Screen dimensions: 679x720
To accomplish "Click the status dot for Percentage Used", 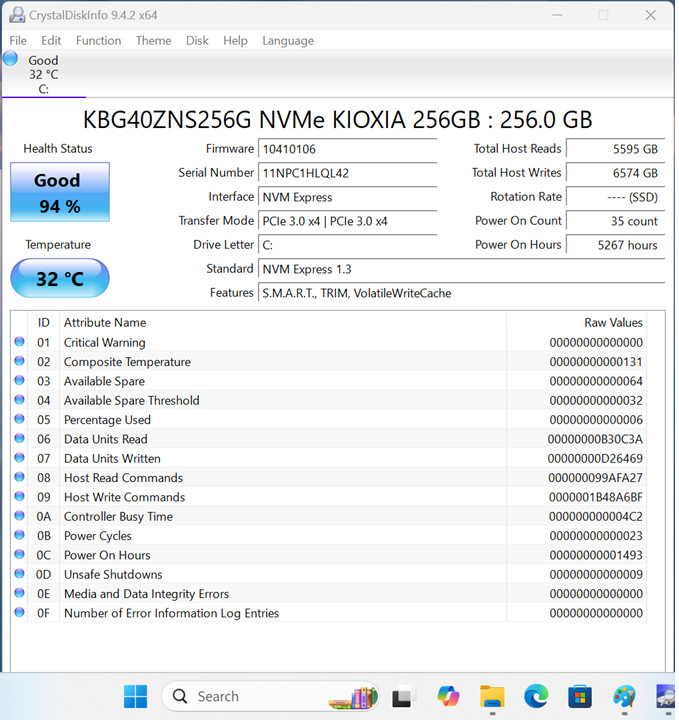I will 19,419.
